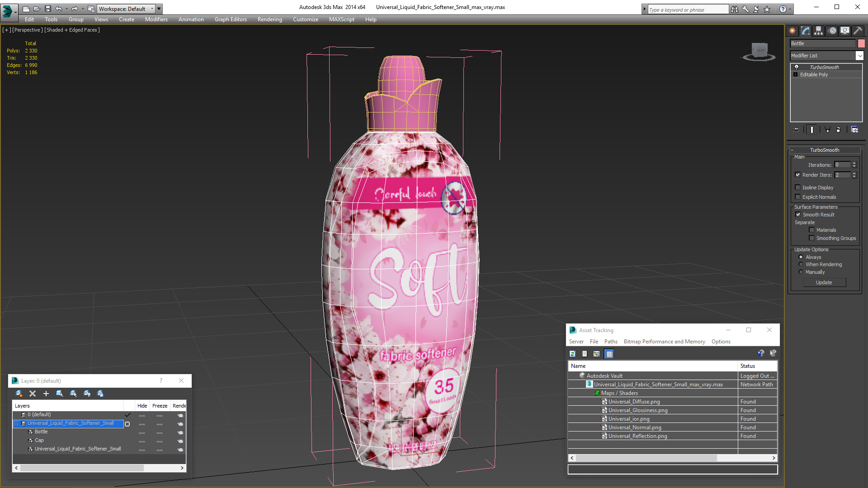Open the Display command panel tab
The image size is (868, 488).
click(x=844, y=31)
